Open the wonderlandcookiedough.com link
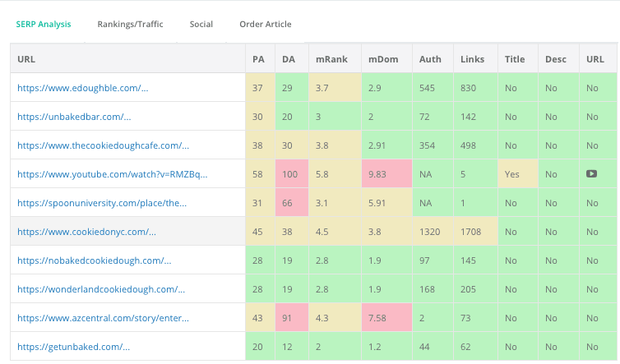The image size is (620, 364). click(x=101, y=289)
